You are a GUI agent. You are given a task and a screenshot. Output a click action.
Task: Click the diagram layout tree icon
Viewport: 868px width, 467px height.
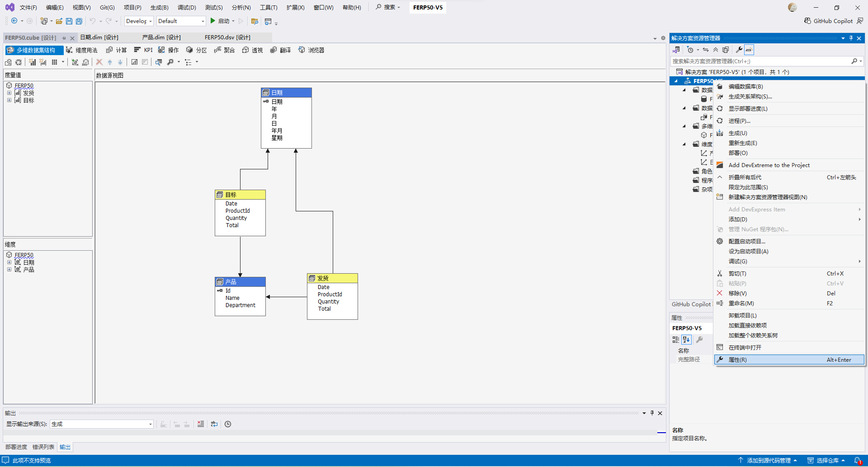coord(189,62)
